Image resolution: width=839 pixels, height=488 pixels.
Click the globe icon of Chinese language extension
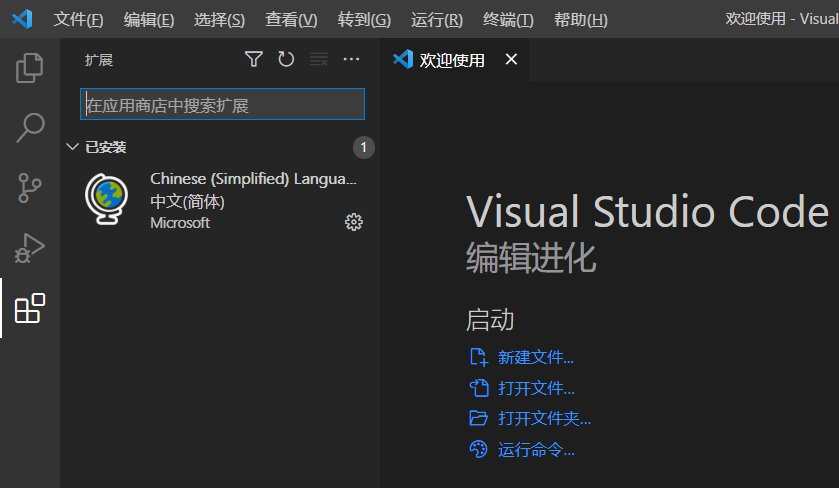(x=106, y=199)
